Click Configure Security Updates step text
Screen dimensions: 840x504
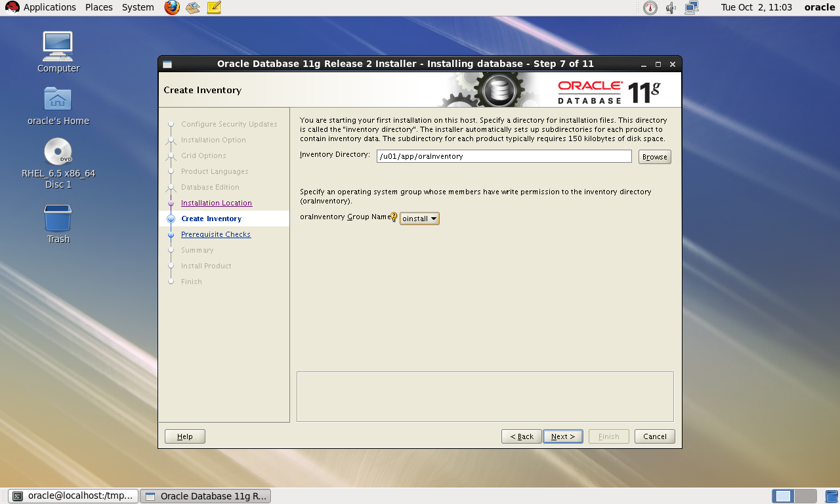[229, 124]
